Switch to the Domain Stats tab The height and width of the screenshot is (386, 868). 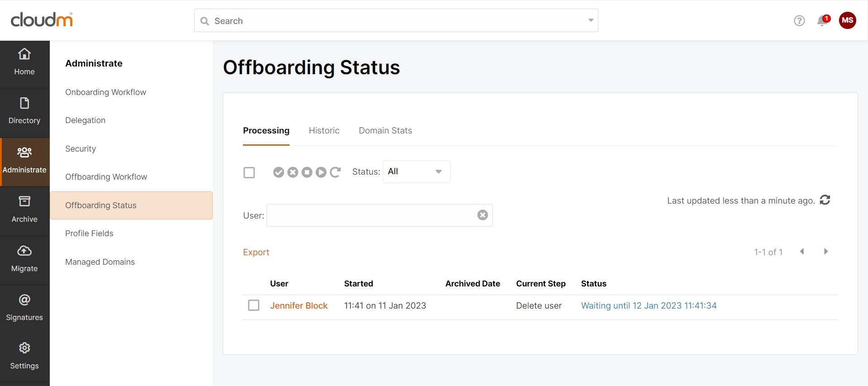coord(385,131)
